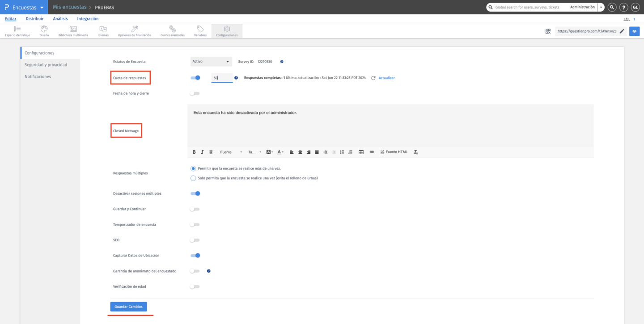Screen dimensions: 644x324
Task: Insert a table in the Closed Message editor
Action: coord(361,151)
